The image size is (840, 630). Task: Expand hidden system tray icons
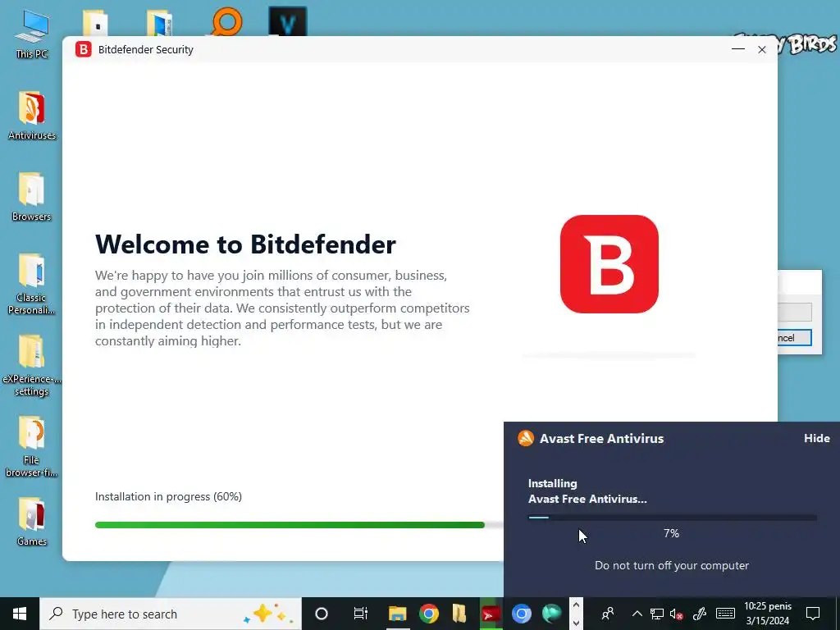[x=637, y=614]
